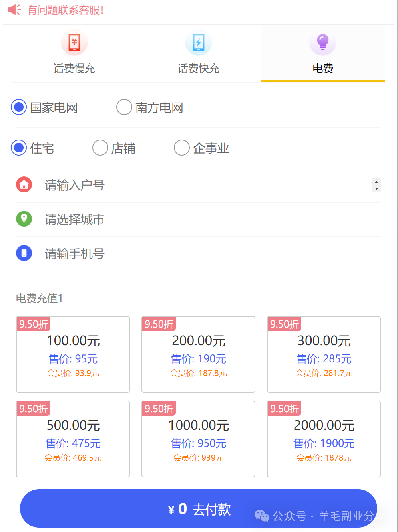Click the announcement speaker icon
Image resolution: width=398 pixels, height=532 pixels.
coord(13,11)
